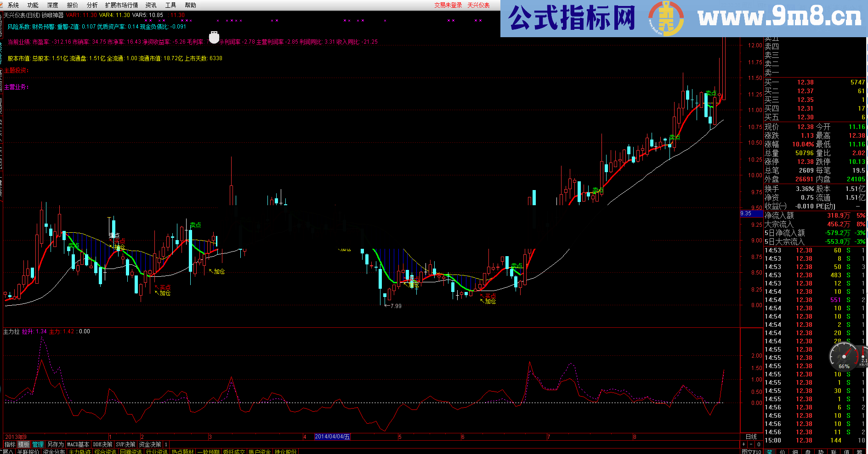Click the plus zoom-in button below 日线
Viewport: 868px width, 454px height.
pyautogui.click(x=744, y=444)
